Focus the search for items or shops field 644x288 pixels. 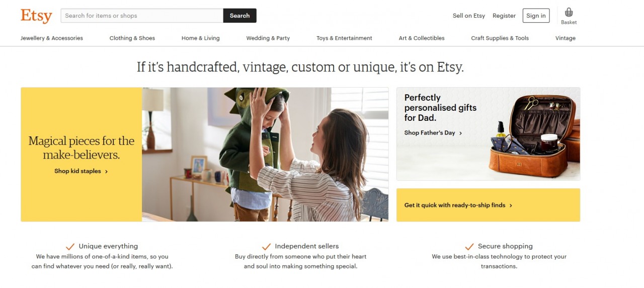142,16
